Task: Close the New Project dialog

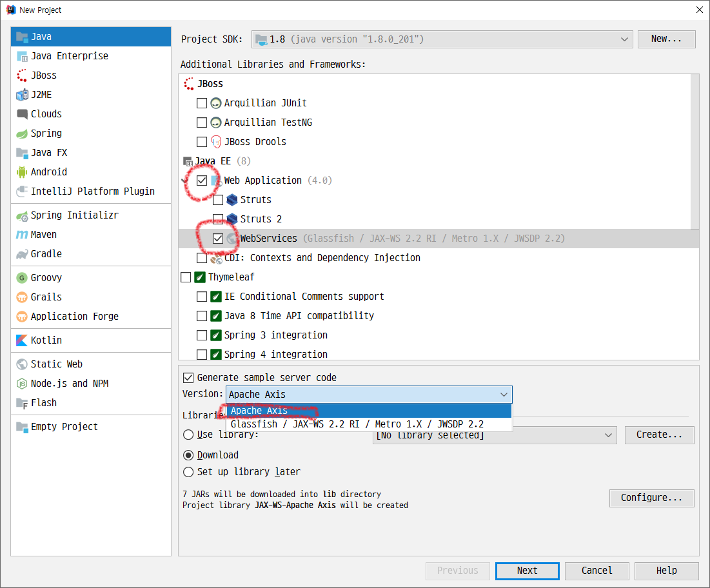Action: click(700, 10)
